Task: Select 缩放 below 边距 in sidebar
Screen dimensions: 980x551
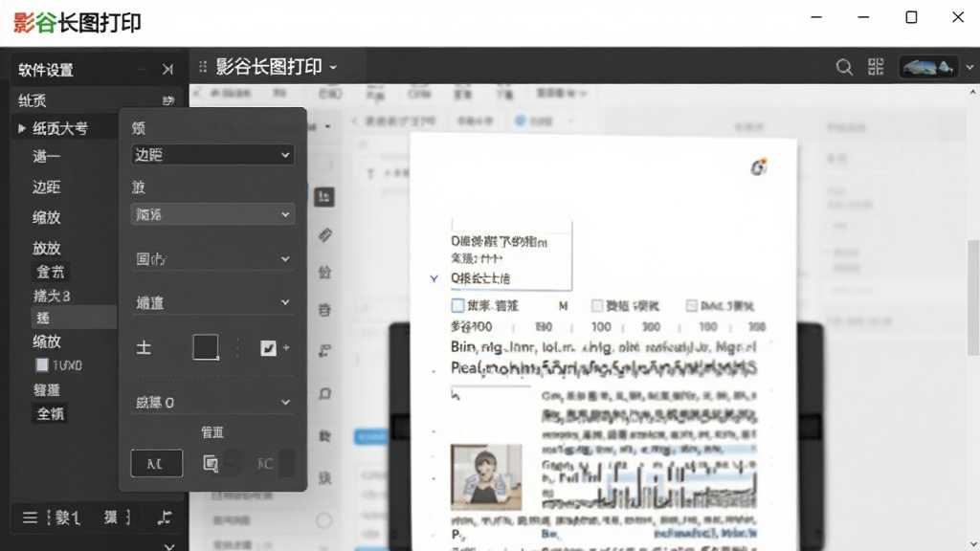Action: (x=47, y=217)
